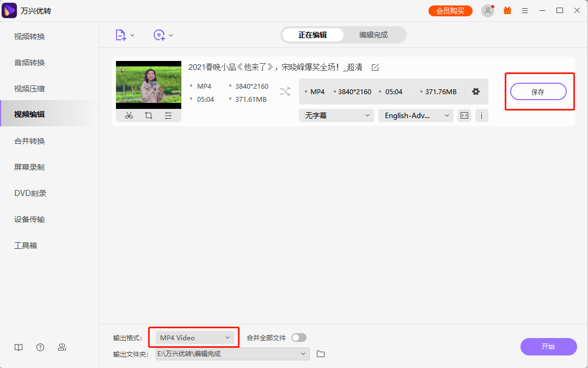Open DVD刻录 in the sidebar

(30, 193)
